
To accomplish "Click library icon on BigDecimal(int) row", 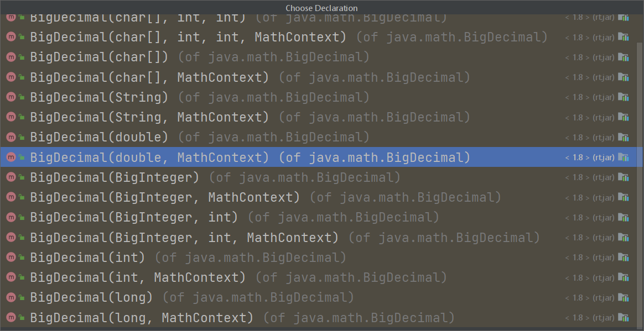I will pos(624,258).
